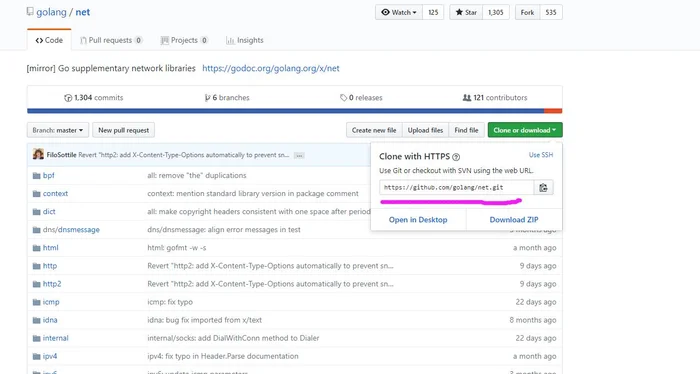The width and height of the screenshot is (700, 374).
Task: Open the bpf folder
Action: (49, 175)
